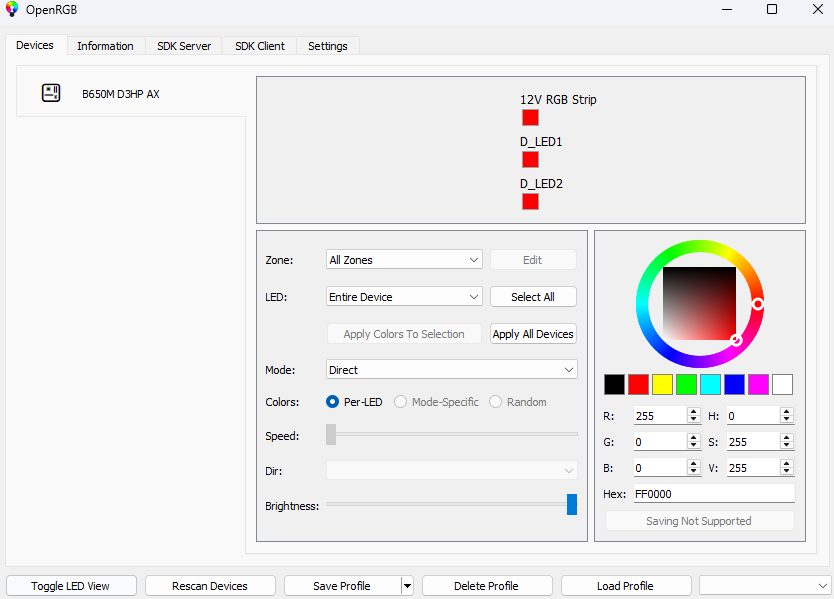Open the Save Profile arrow menu
Screen dimensions: 834x599
[407, 586]
